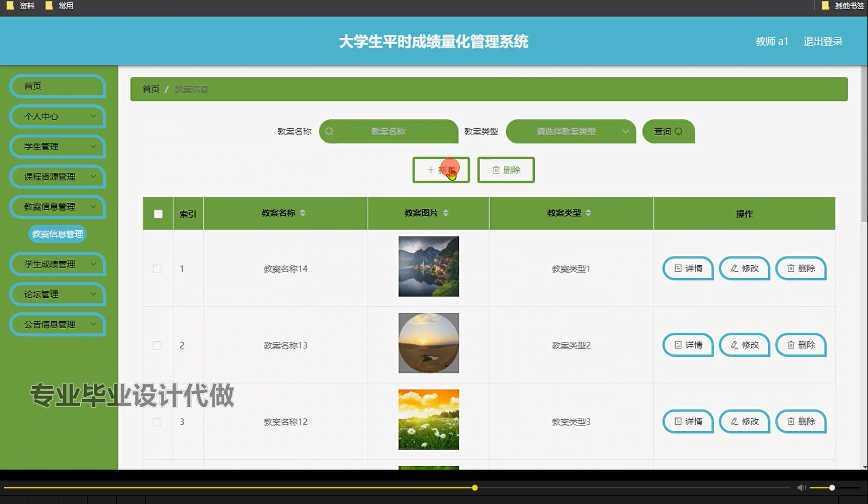This screenshot has width=868, height=504.
Task: Check the row checkbox for 教案名称13
Action: [x=157, y=345]
